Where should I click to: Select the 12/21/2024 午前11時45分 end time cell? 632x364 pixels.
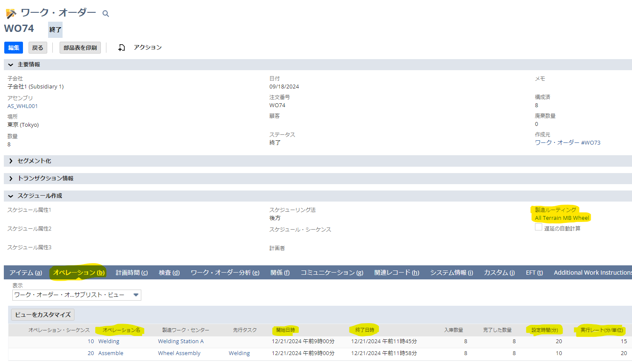pos(384,341)
